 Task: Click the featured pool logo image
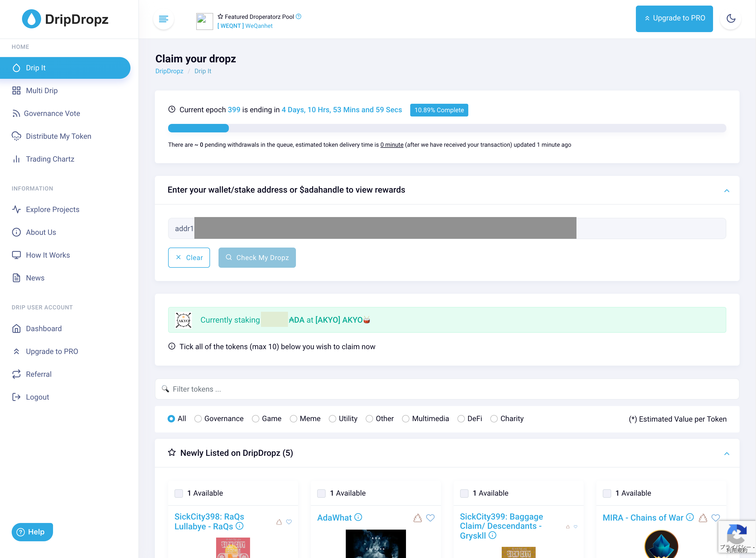click(204, 21)
